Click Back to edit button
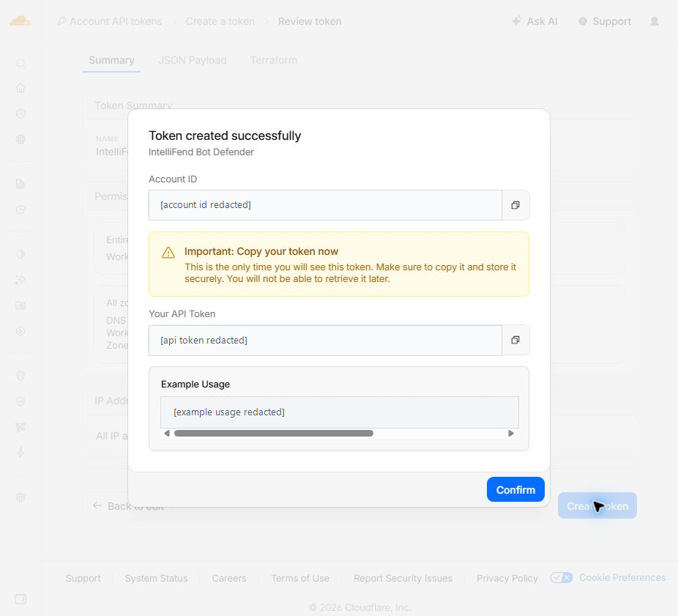 tap(129, 506)
